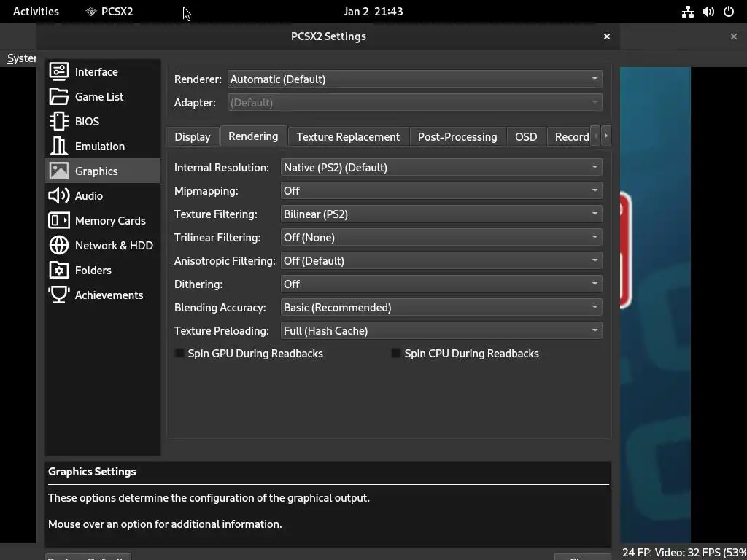The width and height of the screenshot is (747, 560).
Task: Switch to the Texture Replacement tab
Action: tap(348, 136)
